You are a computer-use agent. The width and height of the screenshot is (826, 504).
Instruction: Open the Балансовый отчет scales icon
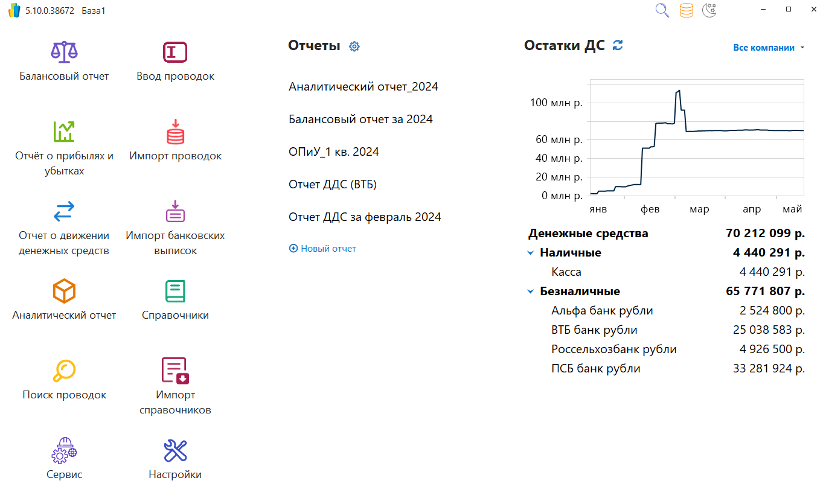pyautogui.click(x=64, y=52)
